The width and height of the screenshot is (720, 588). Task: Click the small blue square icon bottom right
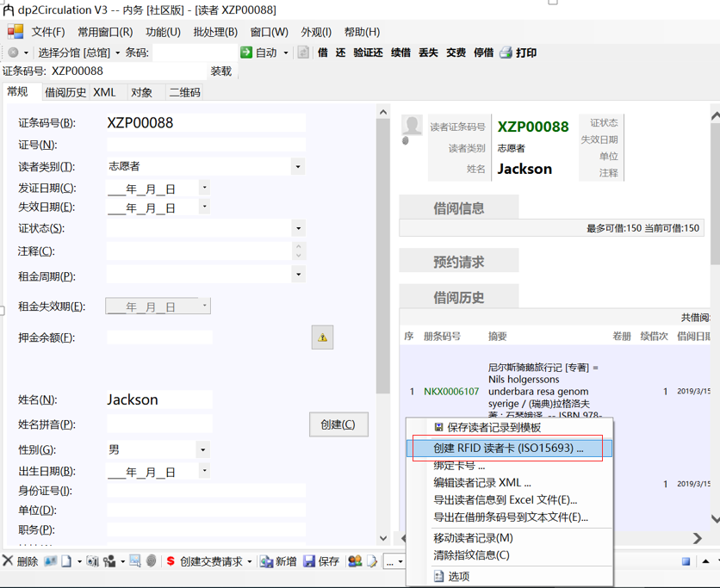point(686,561)
